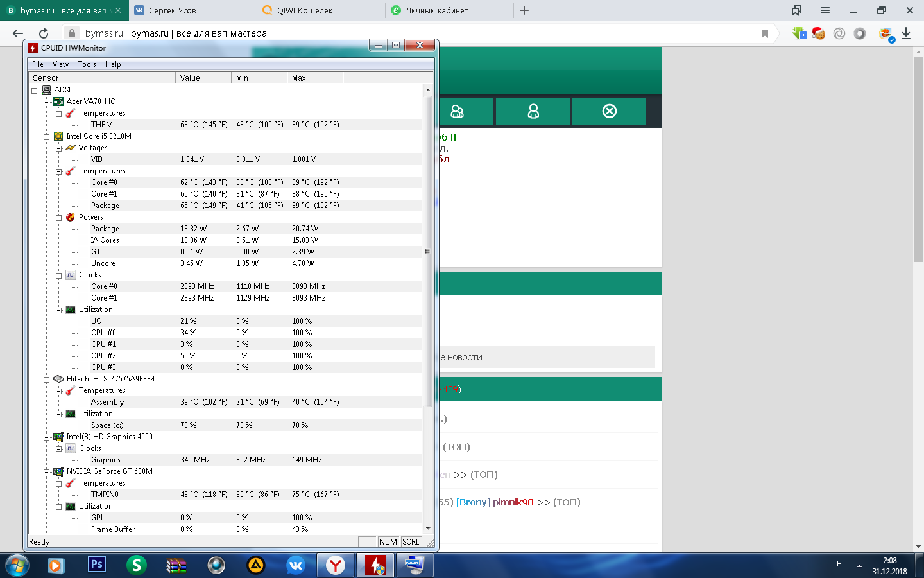The width and height of the screenshot is (924, 578).
Task: Click the lock icon in the address bar
Action: pos(72,33)
